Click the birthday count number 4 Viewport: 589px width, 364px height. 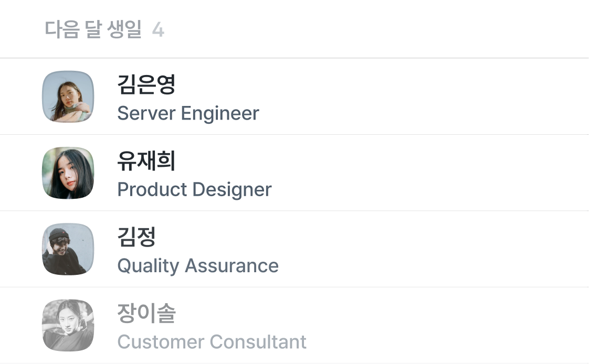click(158, 30)
